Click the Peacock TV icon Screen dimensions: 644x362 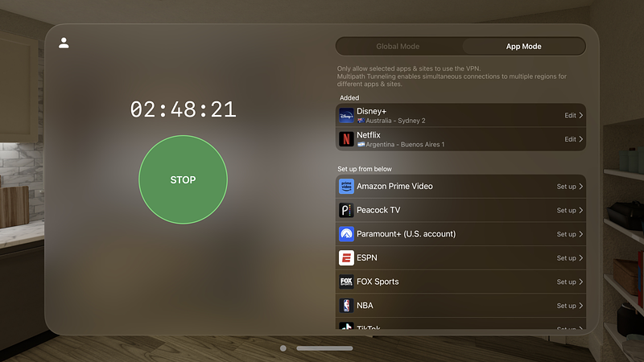pos(346,210)
